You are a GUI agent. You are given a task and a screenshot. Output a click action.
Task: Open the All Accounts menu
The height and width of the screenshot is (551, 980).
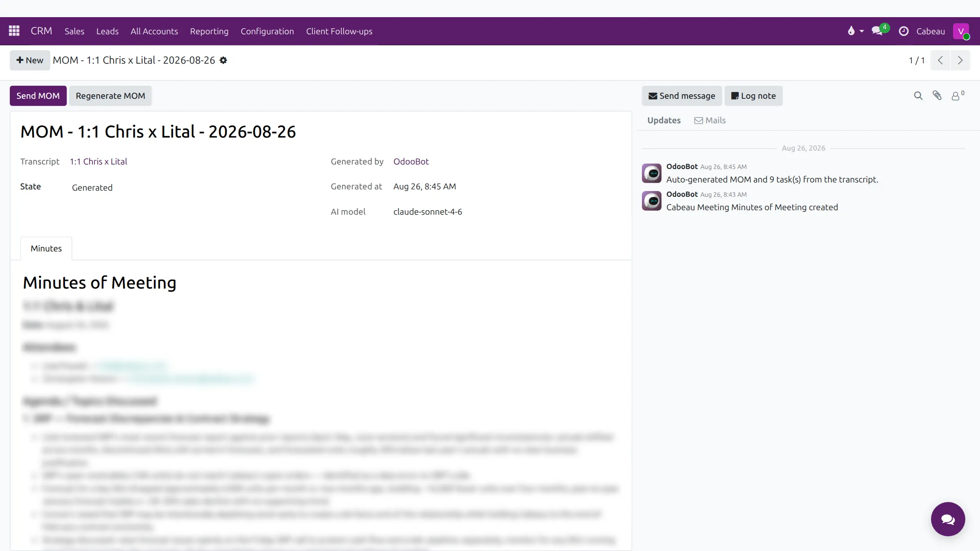pos(154,31)
